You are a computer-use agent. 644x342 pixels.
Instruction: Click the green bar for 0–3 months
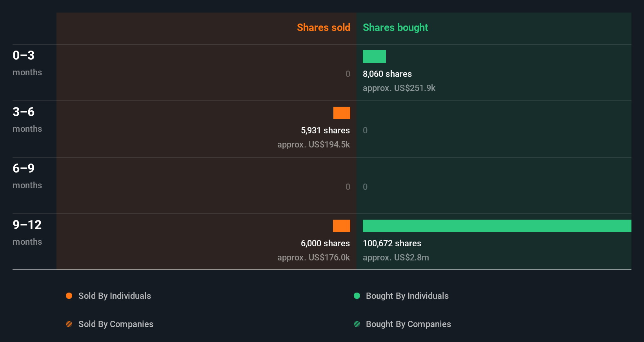click(x=374, y=56)
